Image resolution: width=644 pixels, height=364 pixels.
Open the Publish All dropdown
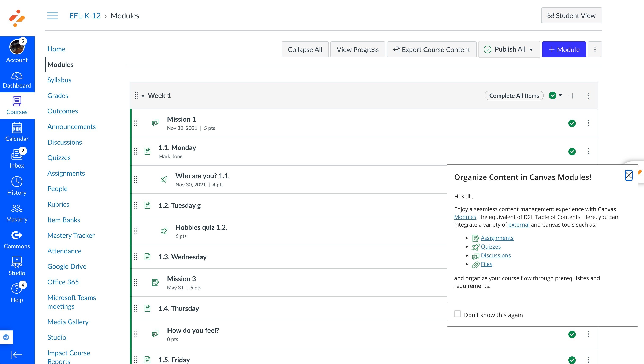pos(509,49)
